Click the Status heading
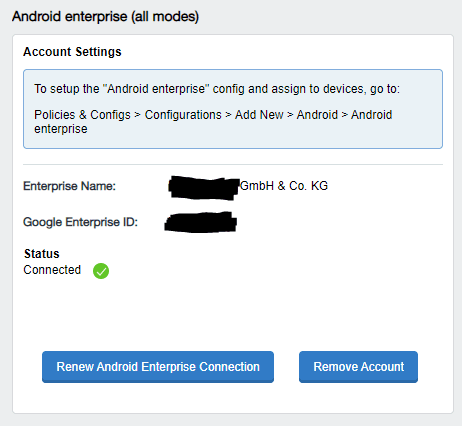Viewport: 462px width, 426px height. tap(42, 254)
